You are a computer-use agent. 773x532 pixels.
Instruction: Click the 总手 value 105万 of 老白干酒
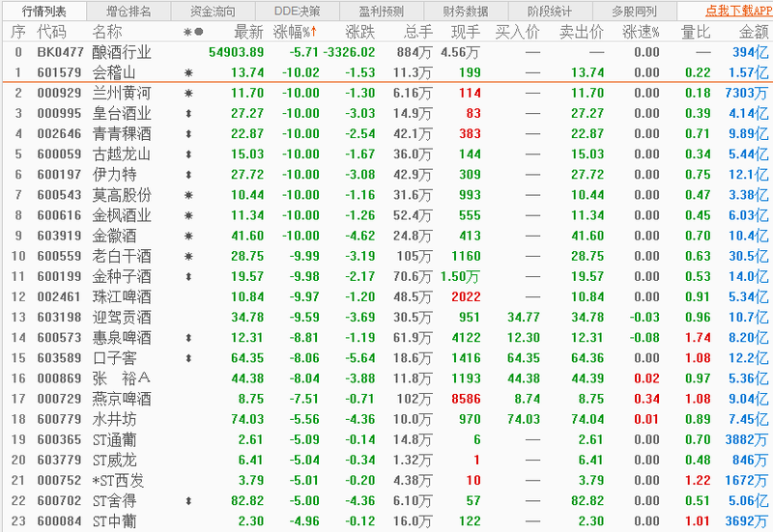[415, 256]
